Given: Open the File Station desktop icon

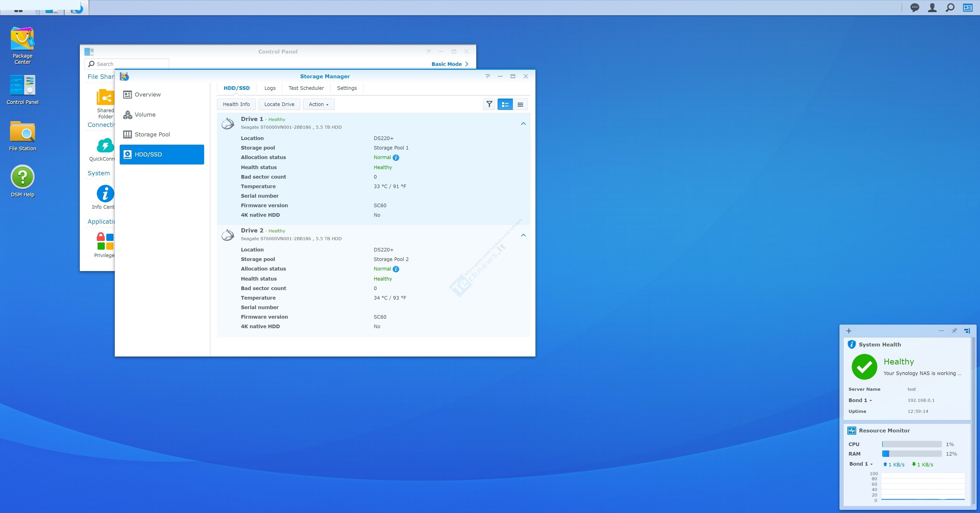Looking at the screenshot, I should pyautogui.click(x=22, y=136).
